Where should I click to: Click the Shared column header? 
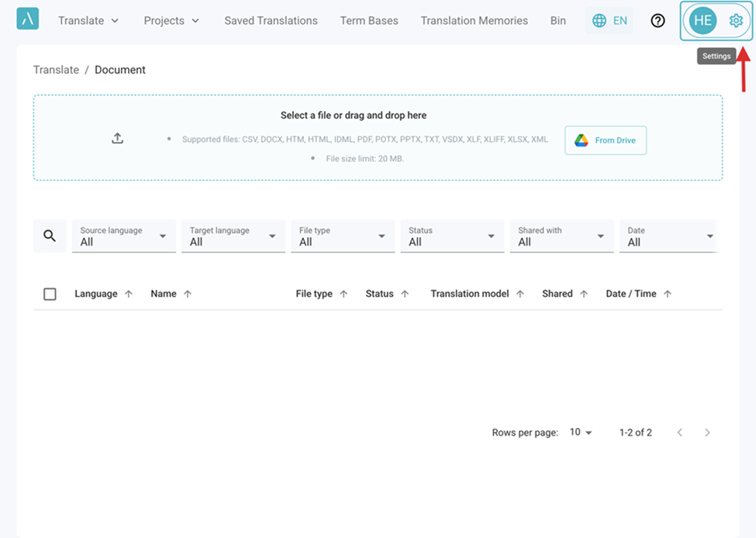tap(558, 294)
